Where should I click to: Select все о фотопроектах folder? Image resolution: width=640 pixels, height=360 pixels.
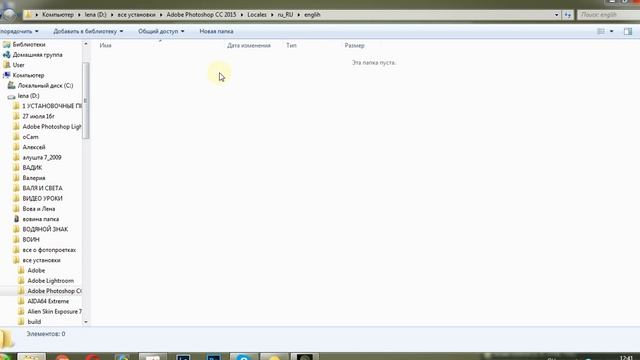(49, 250)
